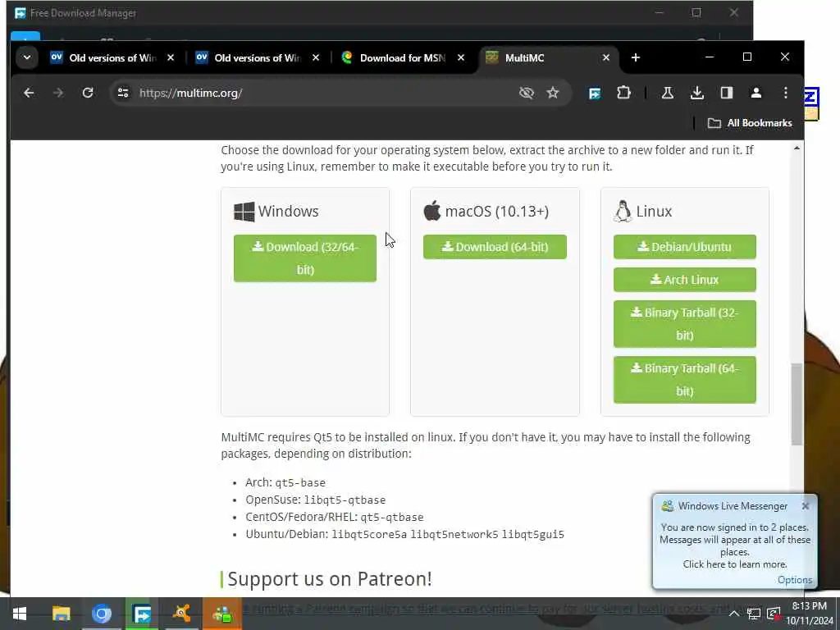Click the scrollbar up arrow

pyautogui.click(x=797, y=148)
